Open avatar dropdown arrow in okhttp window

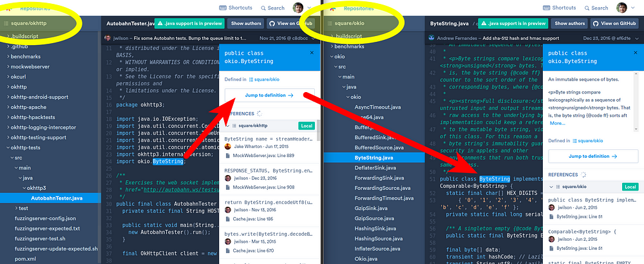point(308,8)
